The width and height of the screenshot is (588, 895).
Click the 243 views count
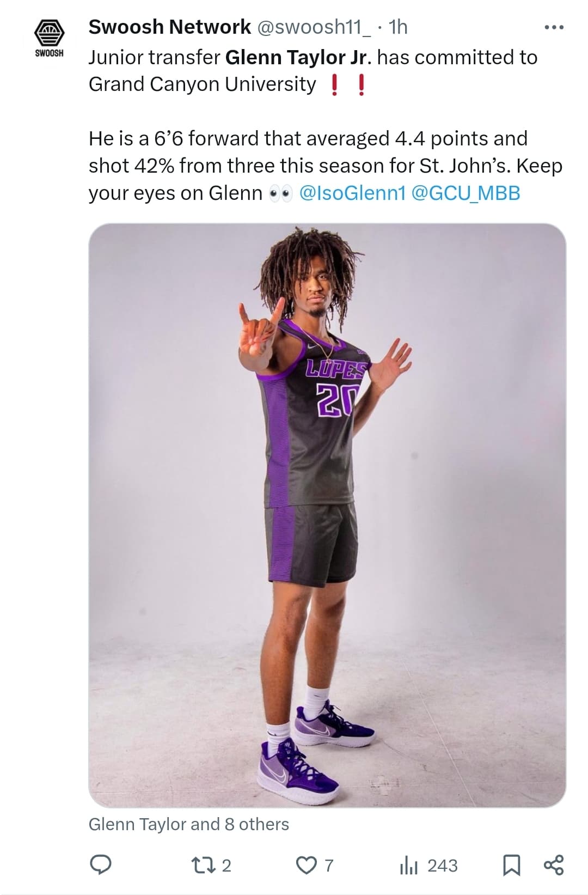pyautogui.click(x=443, y=866)
